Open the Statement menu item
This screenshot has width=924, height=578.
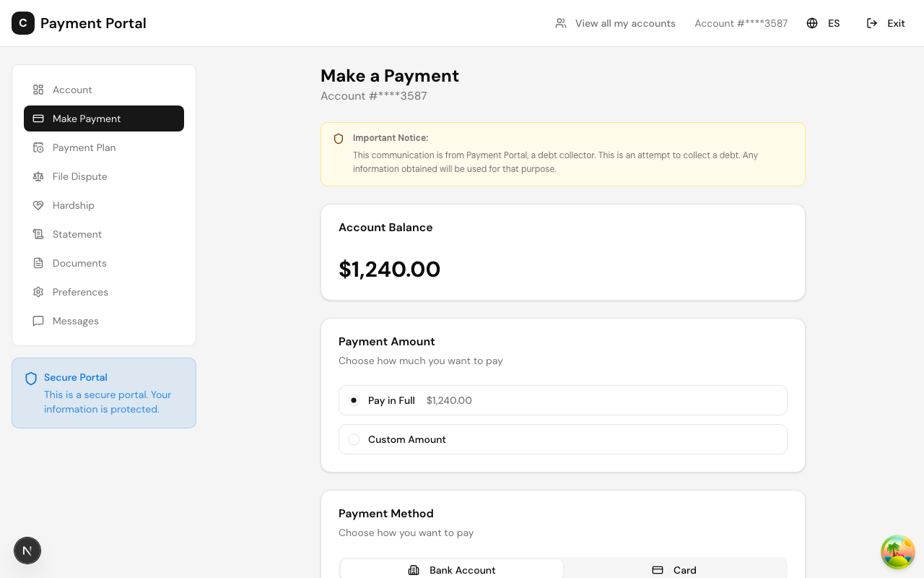[104, 234]
